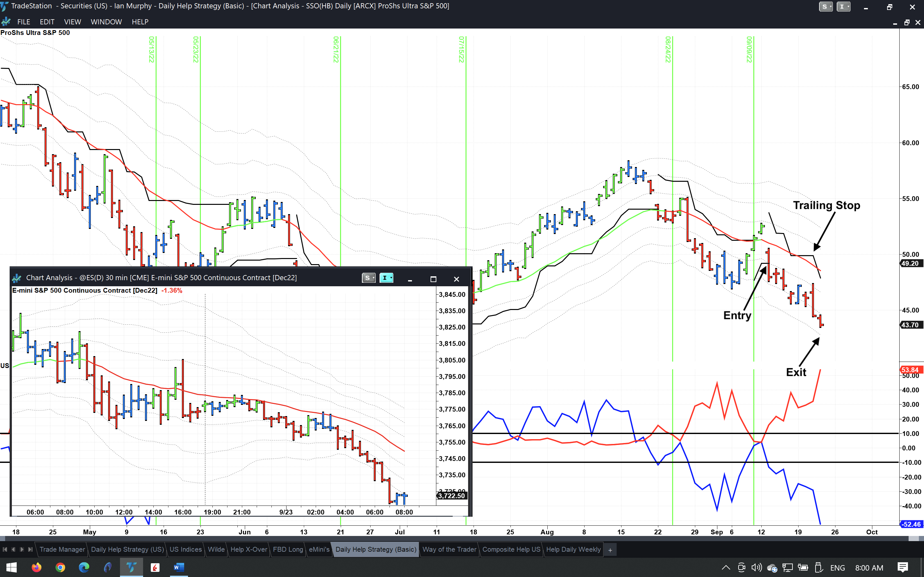Open Microsoft Word from the taskbar
924x577 pixels.
tap(179, 567)
